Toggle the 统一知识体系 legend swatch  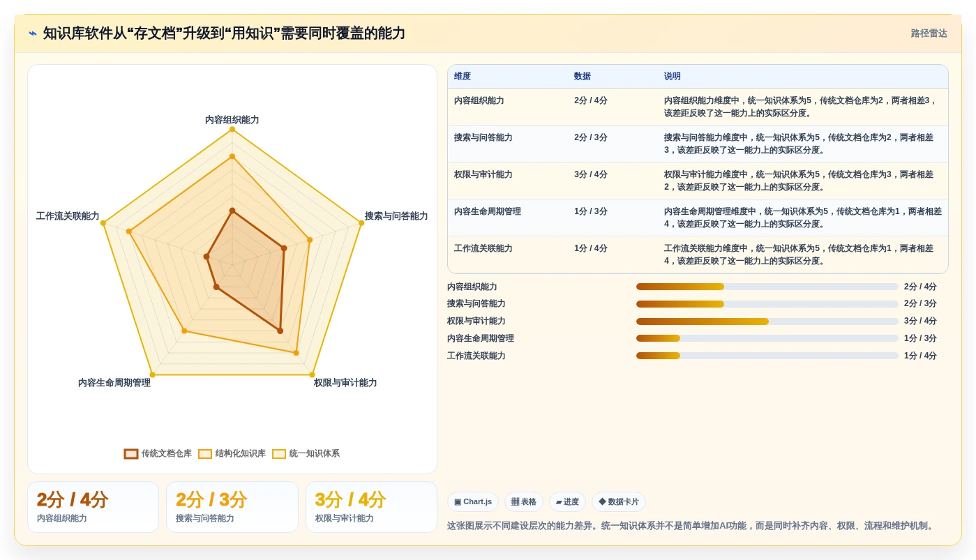coord(279,454)
